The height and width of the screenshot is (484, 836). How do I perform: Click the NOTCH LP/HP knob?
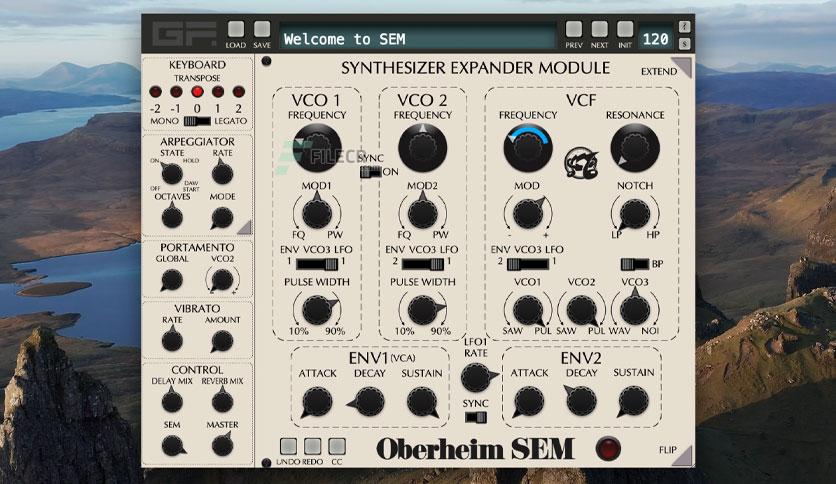point(634,214)
